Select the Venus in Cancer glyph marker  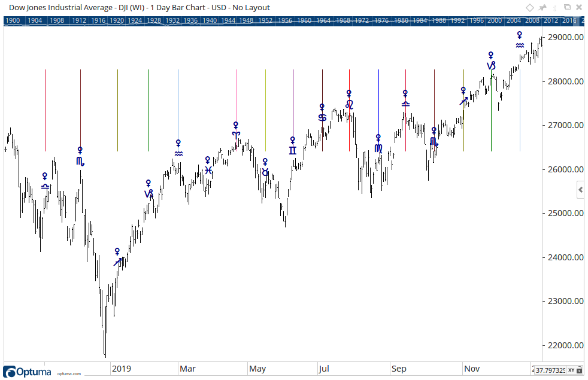pos(322,113)
